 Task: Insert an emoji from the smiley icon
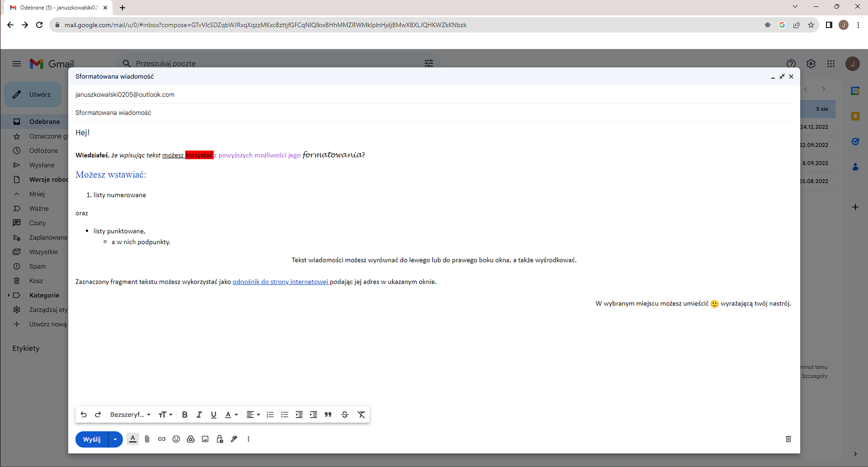[x=176, y=439]
